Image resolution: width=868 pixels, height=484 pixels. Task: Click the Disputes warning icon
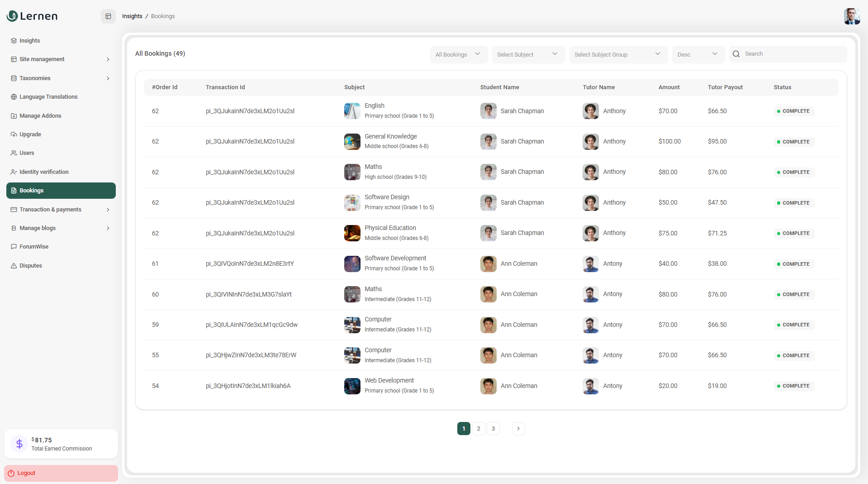point(14,266)
